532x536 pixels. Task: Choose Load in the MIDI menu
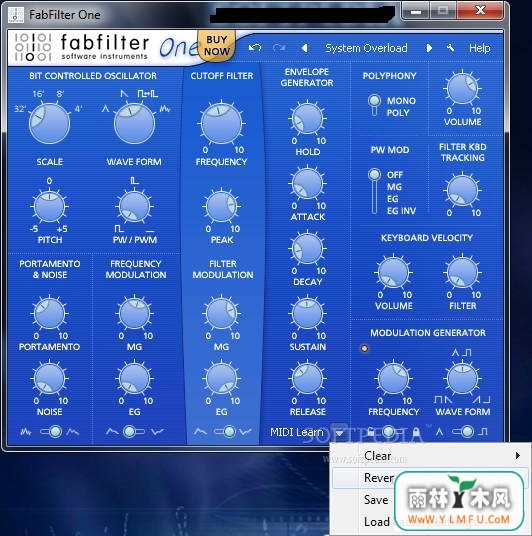430,522
